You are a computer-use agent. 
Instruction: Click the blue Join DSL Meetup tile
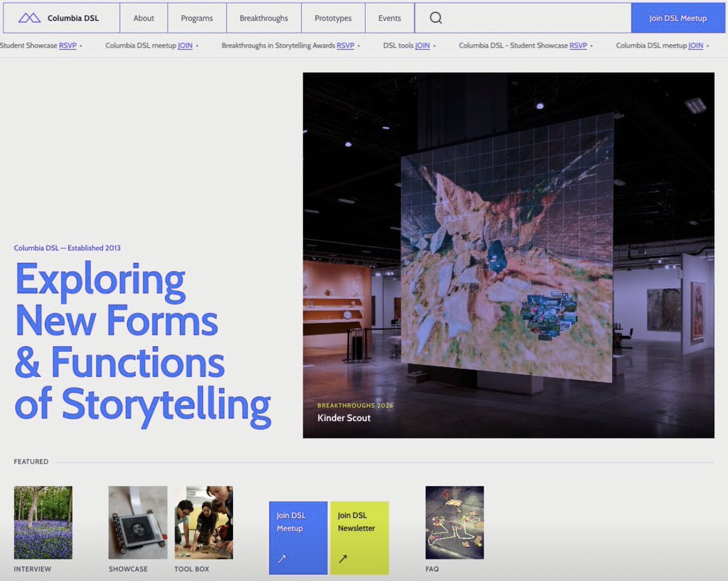(x=298, y=538)
